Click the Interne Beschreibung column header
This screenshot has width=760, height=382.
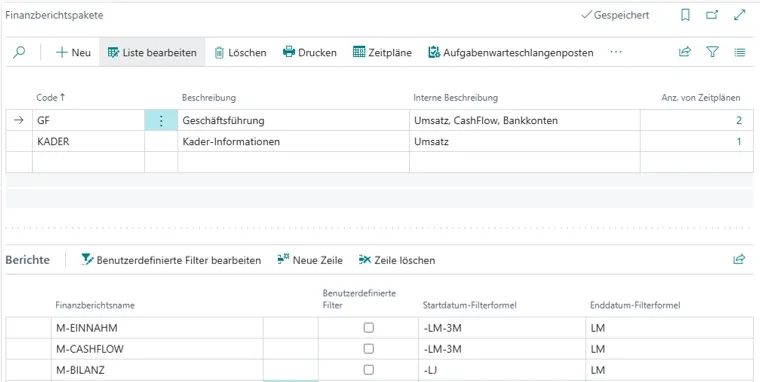pos(456,98)
